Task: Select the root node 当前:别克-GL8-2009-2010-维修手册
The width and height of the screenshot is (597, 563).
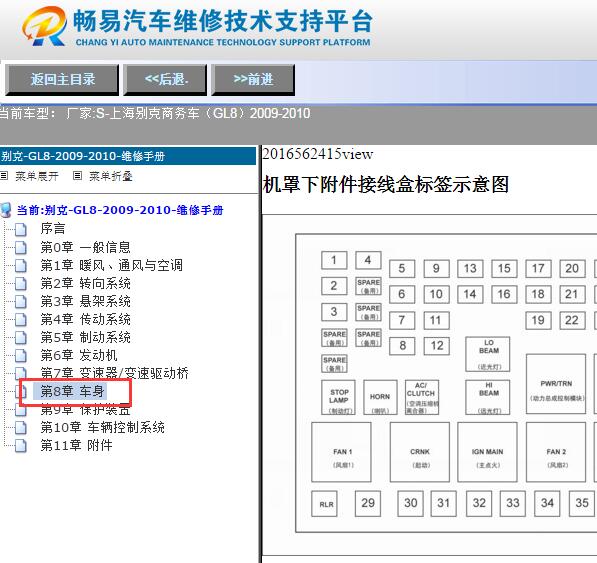Action: (x=120, y=210)
